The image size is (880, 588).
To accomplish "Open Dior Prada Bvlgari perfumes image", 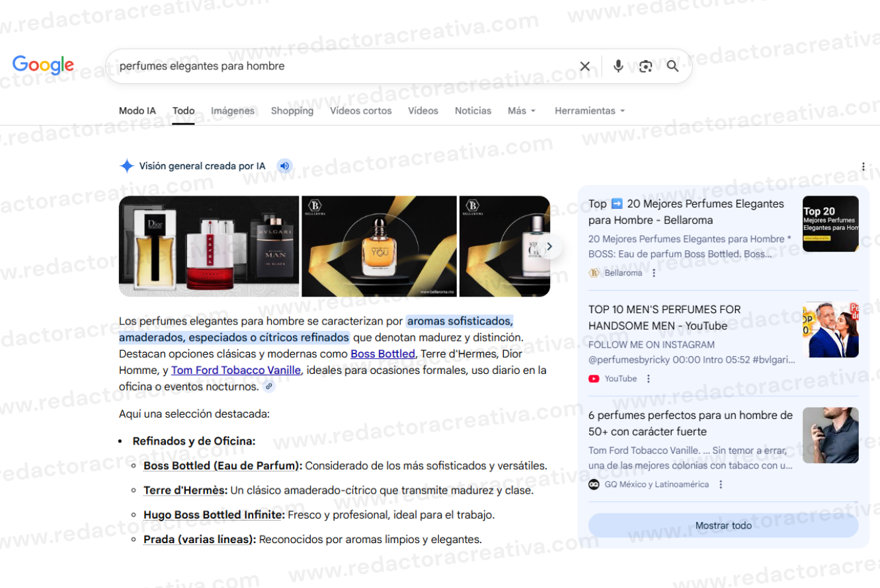I will (x=209, y=246).
